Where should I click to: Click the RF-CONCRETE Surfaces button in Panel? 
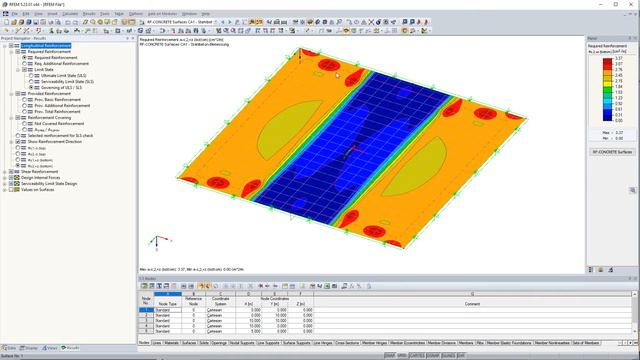point(612,152)
